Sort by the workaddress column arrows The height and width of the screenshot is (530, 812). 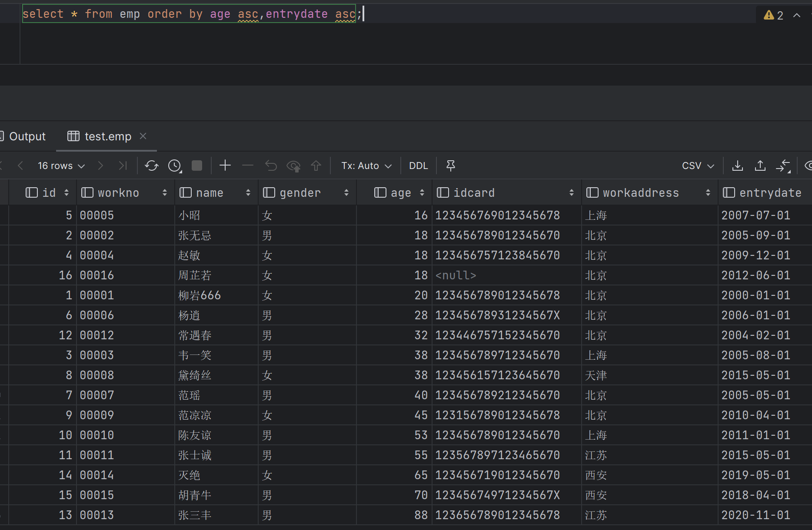[708, 192]
